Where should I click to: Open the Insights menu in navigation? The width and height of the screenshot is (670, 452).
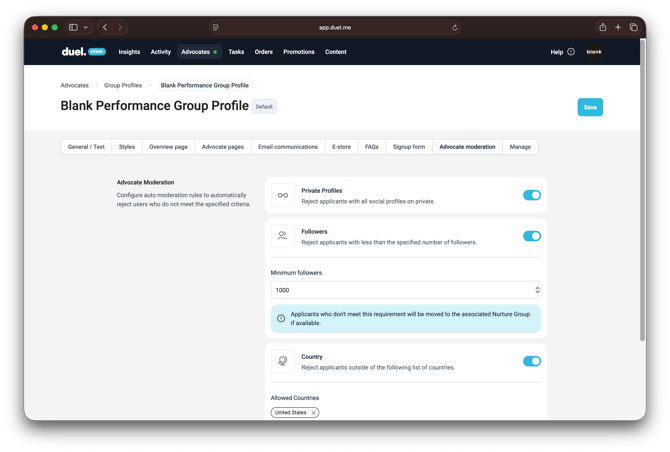coord(129,52)
